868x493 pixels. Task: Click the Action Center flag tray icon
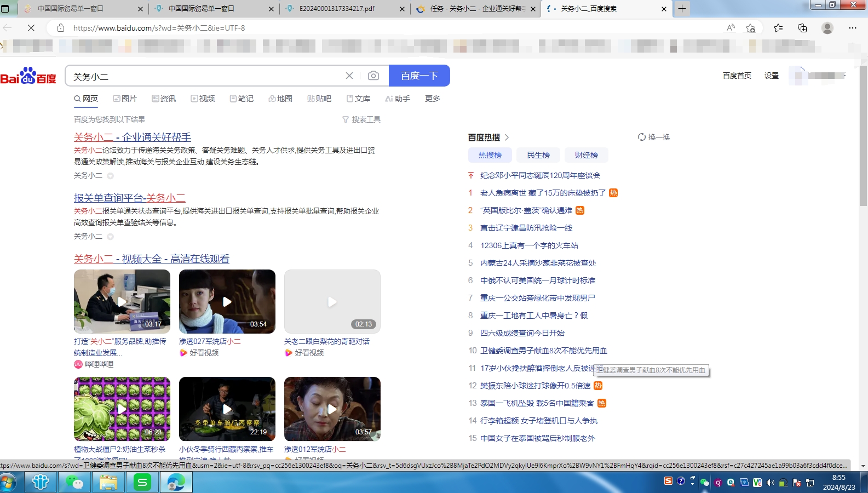point(797,483)
